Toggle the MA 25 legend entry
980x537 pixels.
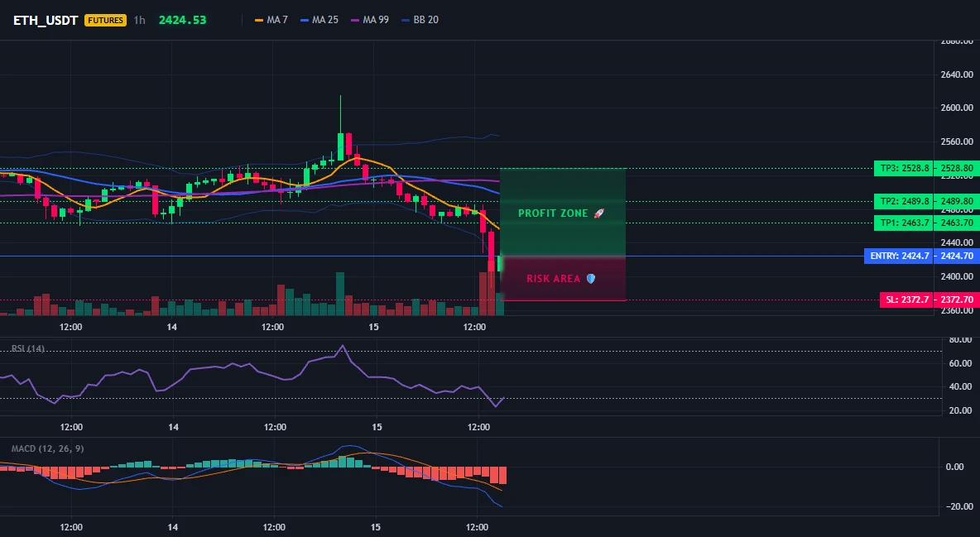click(319, 20)
